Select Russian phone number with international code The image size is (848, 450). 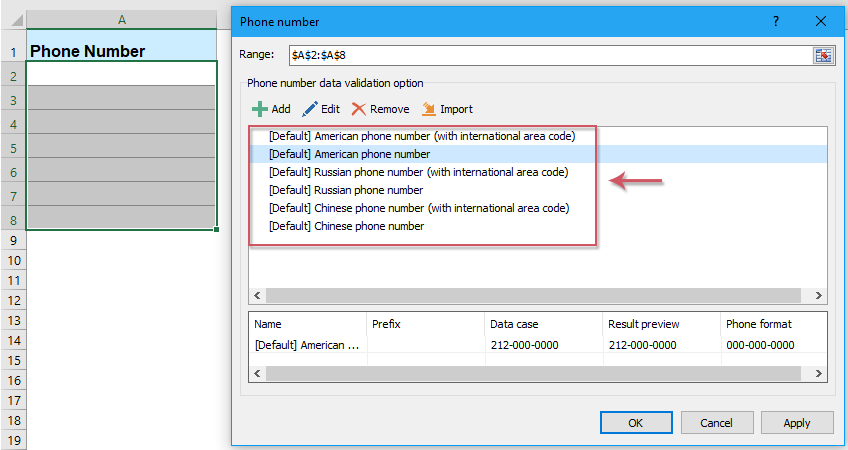(x=418, y=172)
